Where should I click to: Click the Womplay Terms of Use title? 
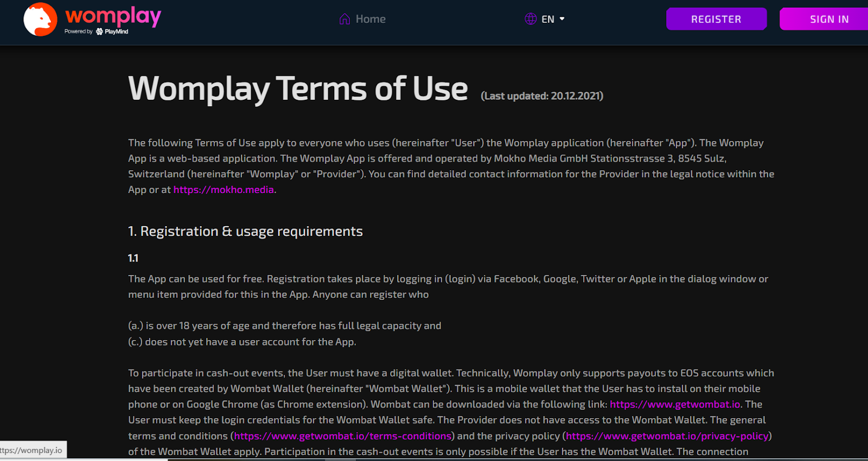tap(298, 88)
